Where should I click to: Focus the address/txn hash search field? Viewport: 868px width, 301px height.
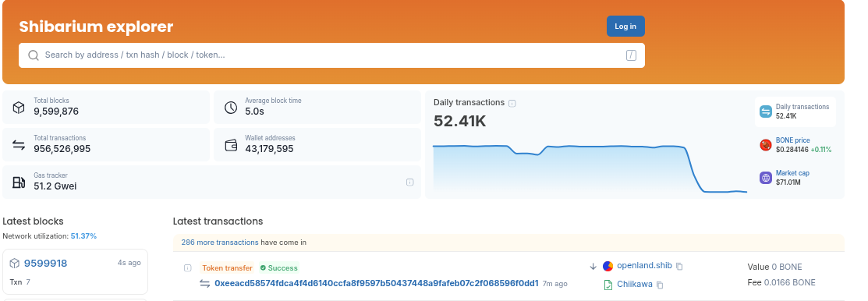(331, 55)
